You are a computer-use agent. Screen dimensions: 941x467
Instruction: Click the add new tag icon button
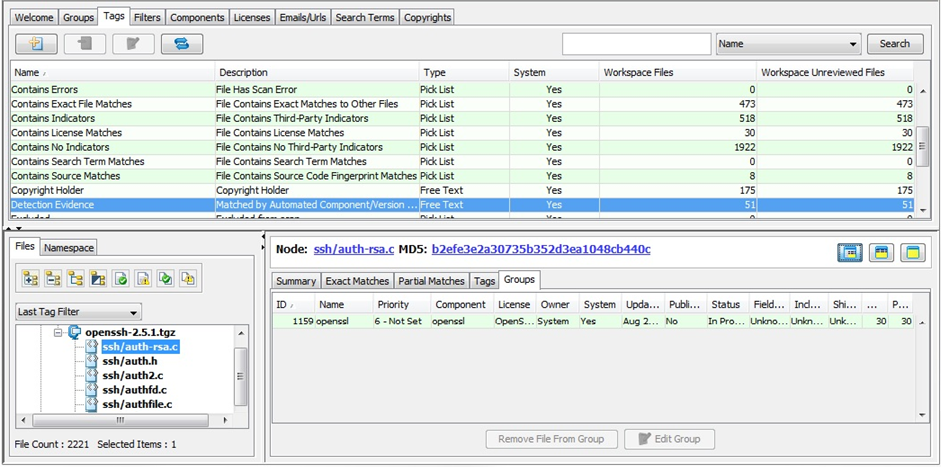pyautogui.click(x=36, y=44)
